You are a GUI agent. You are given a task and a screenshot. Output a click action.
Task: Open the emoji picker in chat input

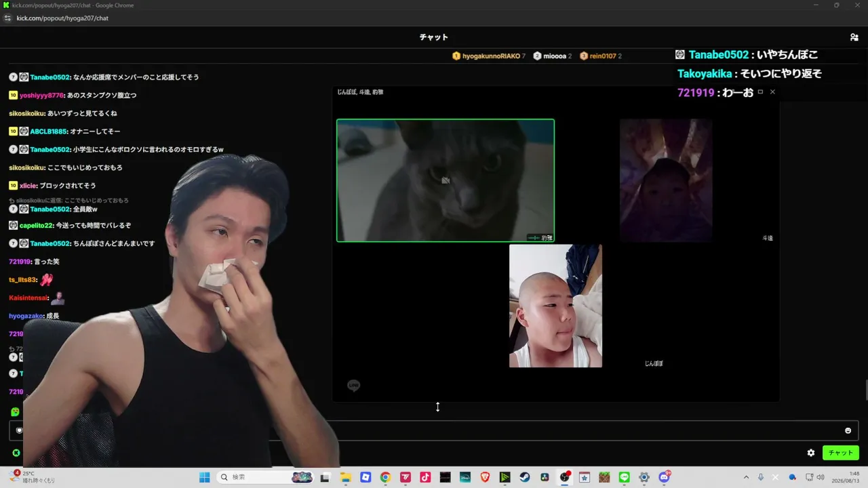pyautogui.click(x=848, y=430)
